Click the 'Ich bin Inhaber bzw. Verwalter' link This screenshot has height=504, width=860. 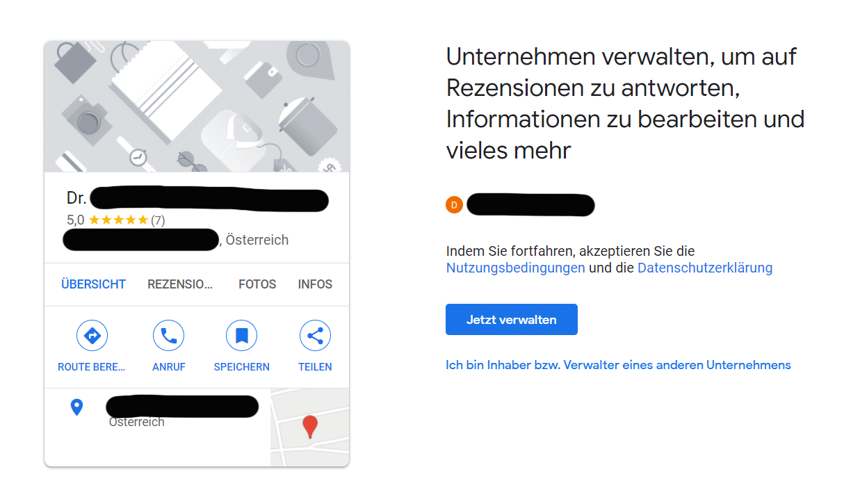click(618, 365)
